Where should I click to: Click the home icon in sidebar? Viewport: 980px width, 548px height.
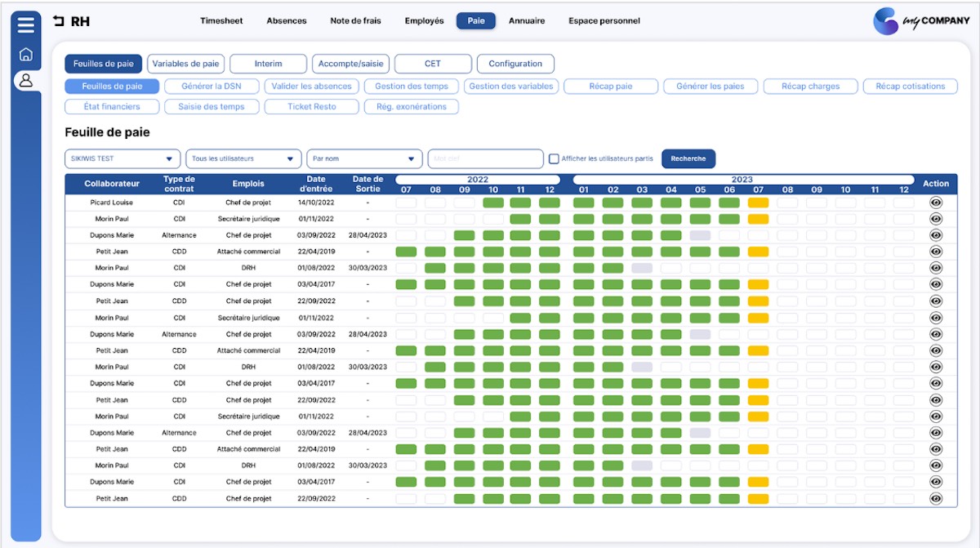[26, 55]
